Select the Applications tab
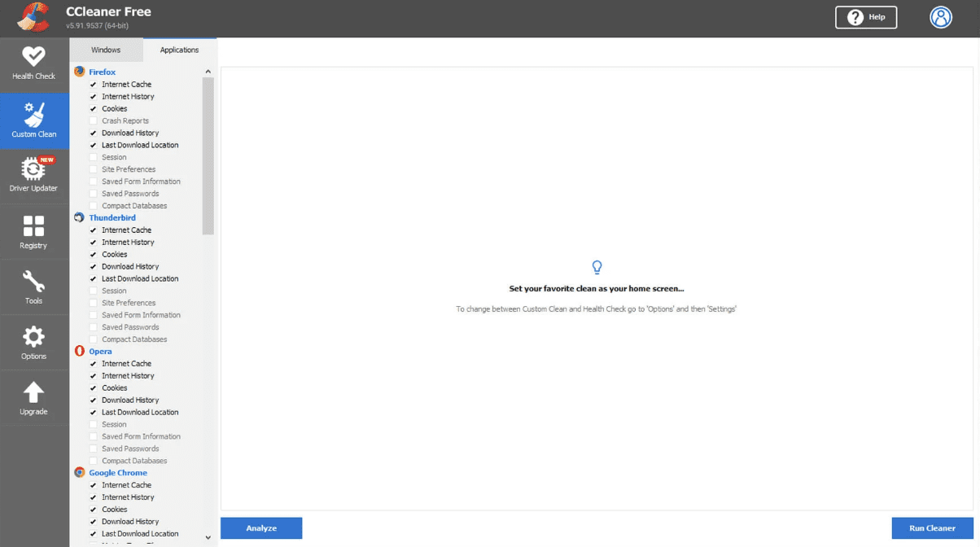This screenshot has height=547, width=980. pos(180,50)
